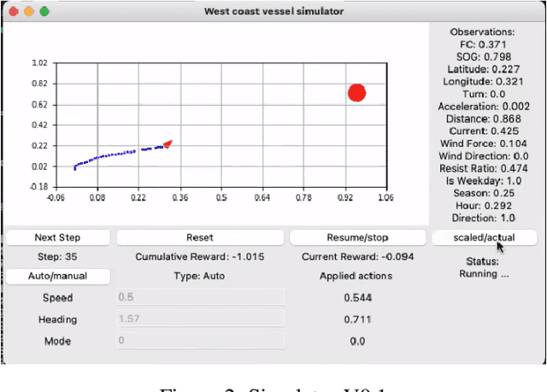The image size is (547, 392).
Task: Click the Running status text
Action: (484, 274)
